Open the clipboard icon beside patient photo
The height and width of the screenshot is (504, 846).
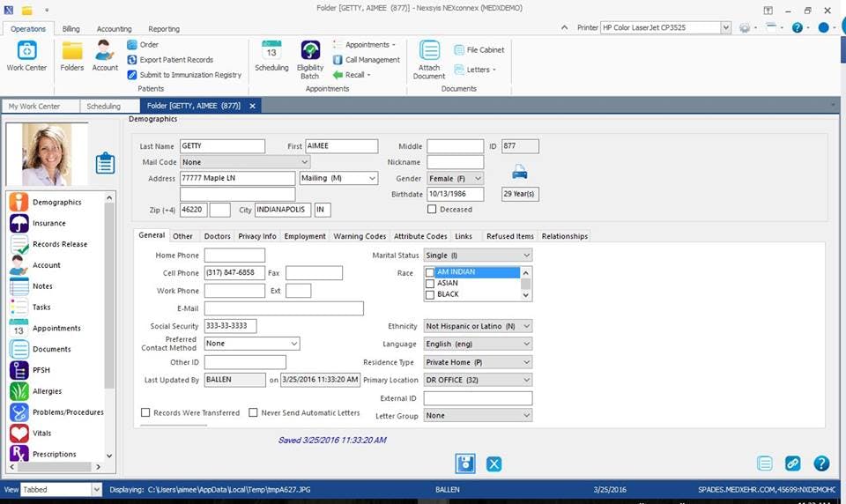pos(105,163)
